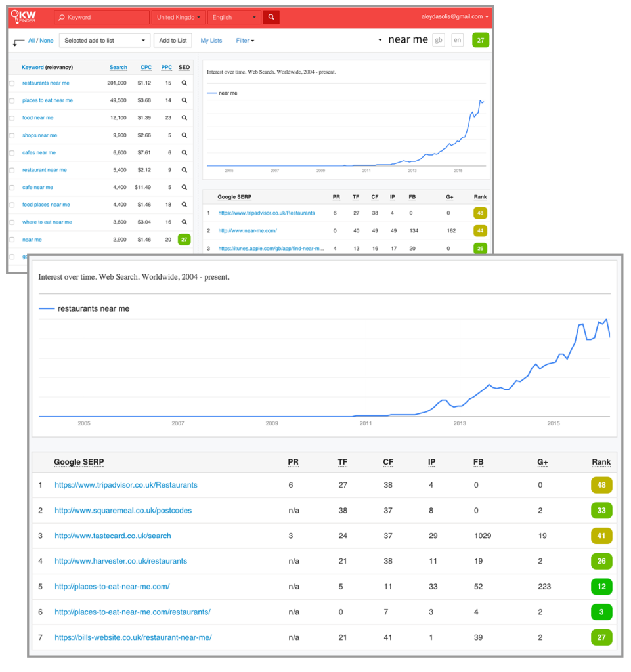Open tastecard.co.uk/search link
This screenshot has width=631, height=672.
pyautogui.click(x=113, y=535)
